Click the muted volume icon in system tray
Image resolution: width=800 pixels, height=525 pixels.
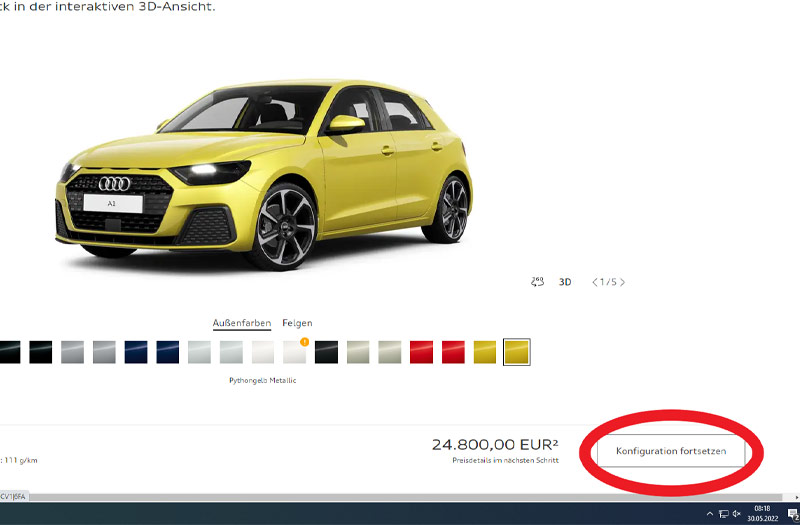[x=736, y=514]
